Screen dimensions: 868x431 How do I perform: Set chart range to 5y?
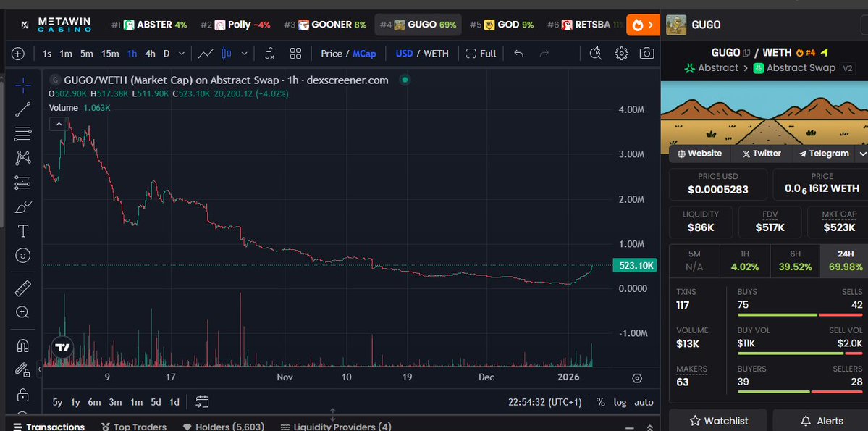click(57, 402)
